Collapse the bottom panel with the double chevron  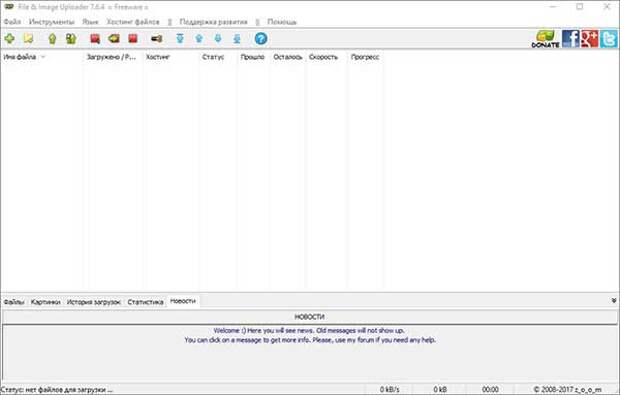(x=614, y=301)
